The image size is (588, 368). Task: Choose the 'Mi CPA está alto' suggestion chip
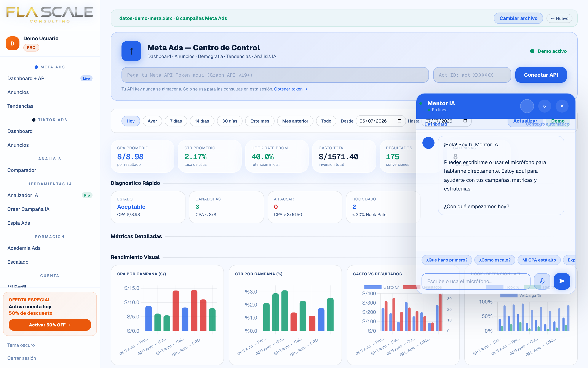[539, 260]
